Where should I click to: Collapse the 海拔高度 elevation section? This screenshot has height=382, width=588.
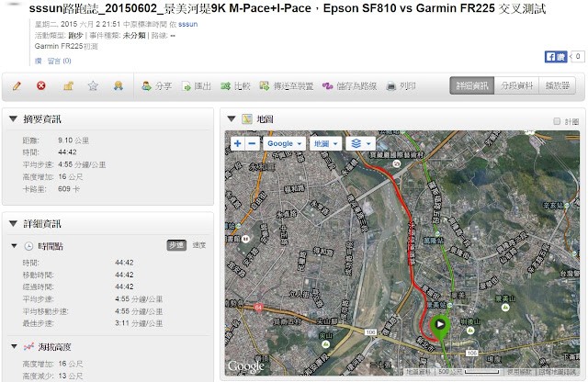coord(15,346)
